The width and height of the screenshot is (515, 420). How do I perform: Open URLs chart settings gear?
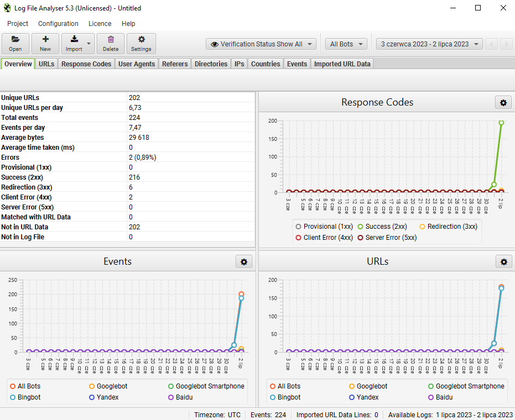point(503,262)
